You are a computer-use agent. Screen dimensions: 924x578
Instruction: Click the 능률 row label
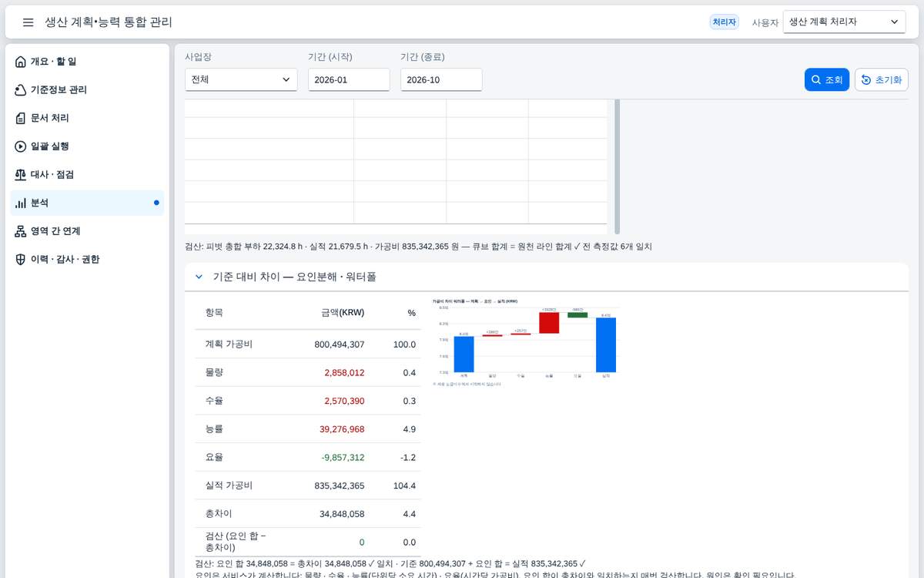pyautogui.click(x=214, y=429)
